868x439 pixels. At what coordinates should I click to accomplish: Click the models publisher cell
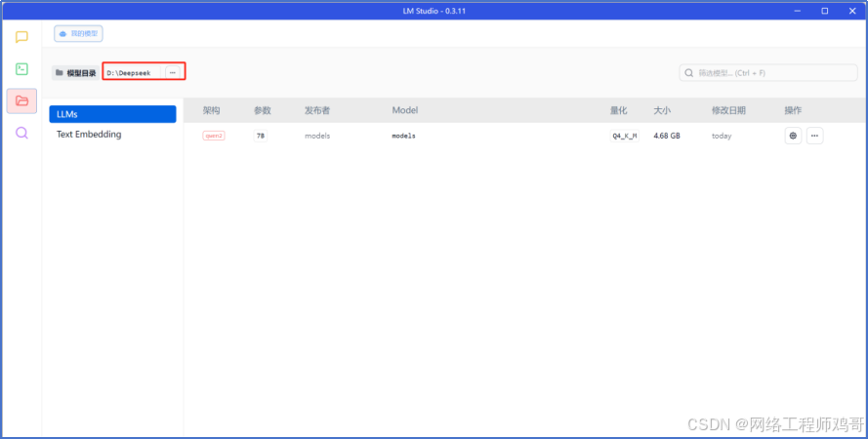coord(317,136)
